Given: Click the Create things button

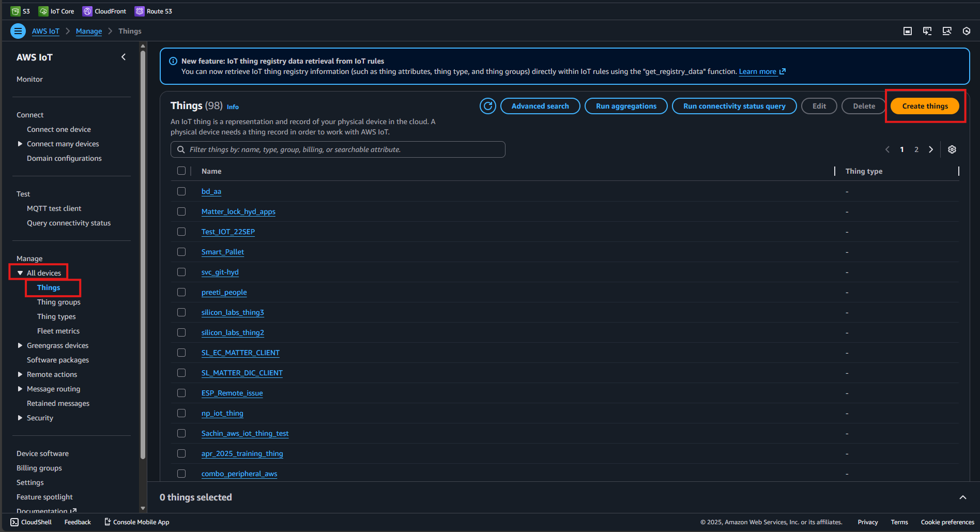Looking at the screenshot, I should click(x=925, y=106).
